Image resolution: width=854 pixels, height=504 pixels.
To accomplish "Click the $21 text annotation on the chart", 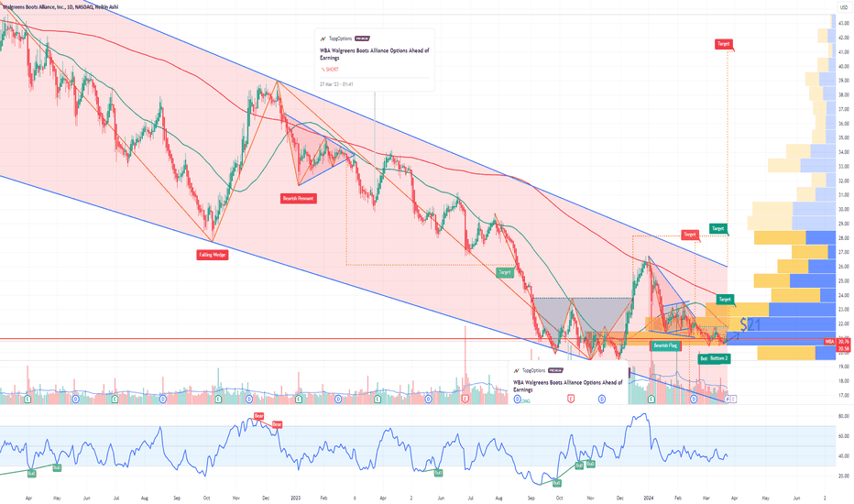I will 750,326.
